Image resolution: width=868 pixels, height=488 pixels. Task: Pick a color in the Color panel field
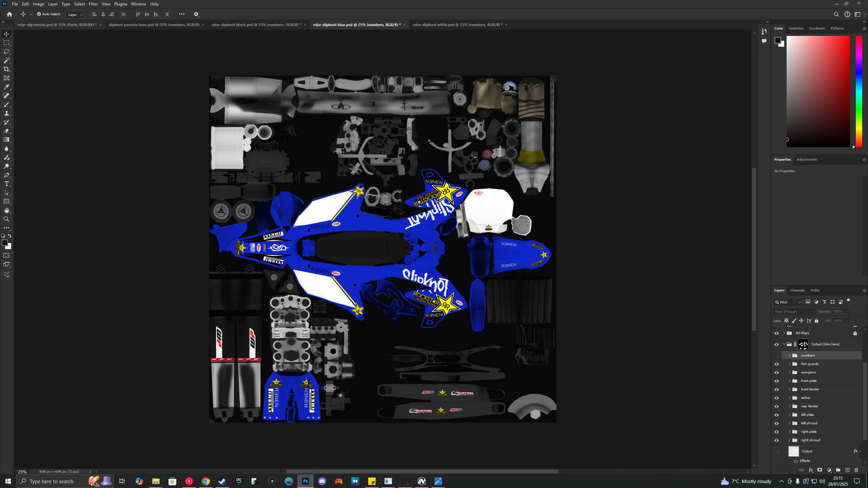[818, 91]
